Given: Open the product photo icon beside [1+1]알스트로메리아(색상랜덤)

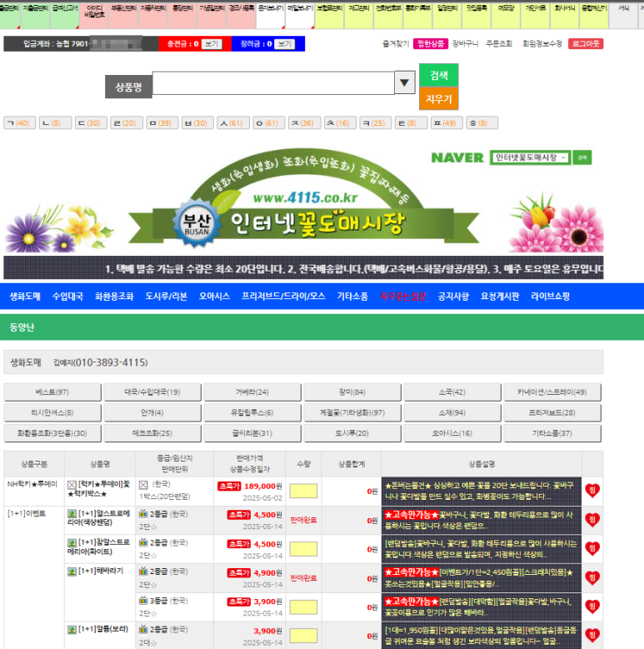Looking at the screenshot, I should [72, 514].
